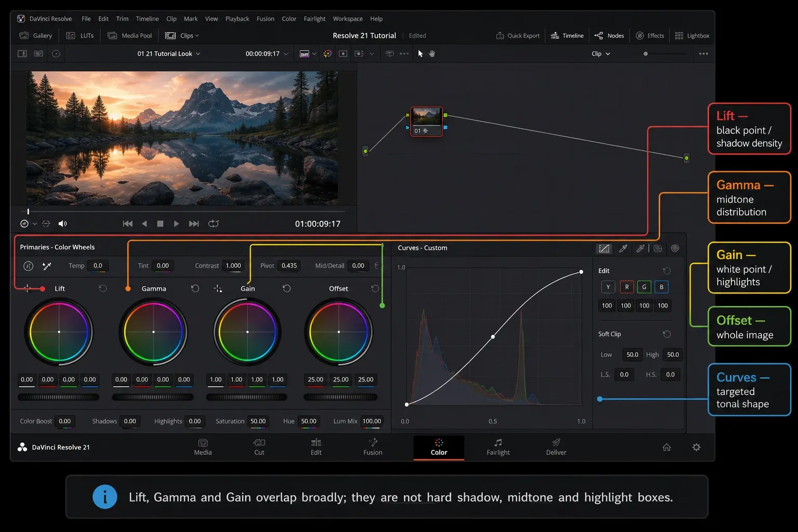The height and width of the screenshot is (532, 798).
Task: Play in reverse
Action: [144, 223]
